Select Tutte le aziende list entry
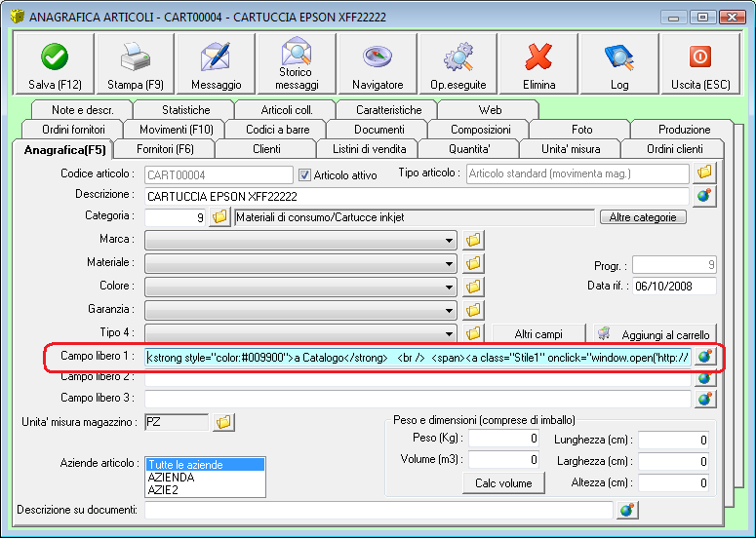 point(205,465)
